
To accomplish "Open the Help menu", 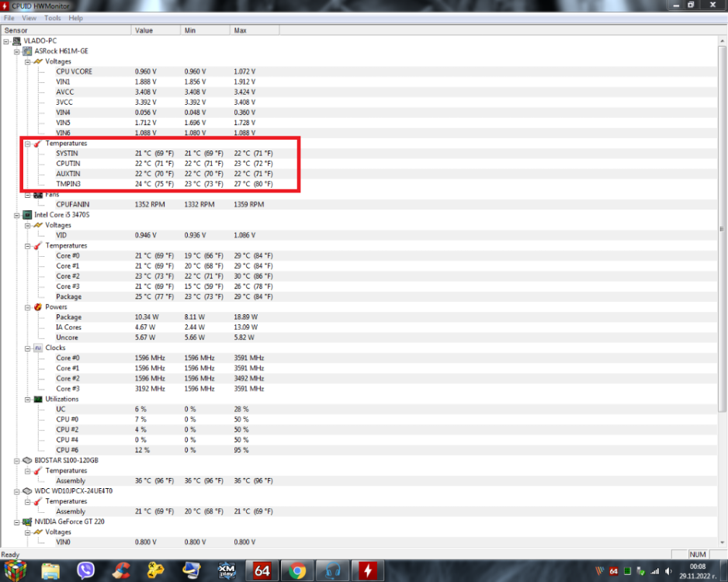I will tap(76, 18).
